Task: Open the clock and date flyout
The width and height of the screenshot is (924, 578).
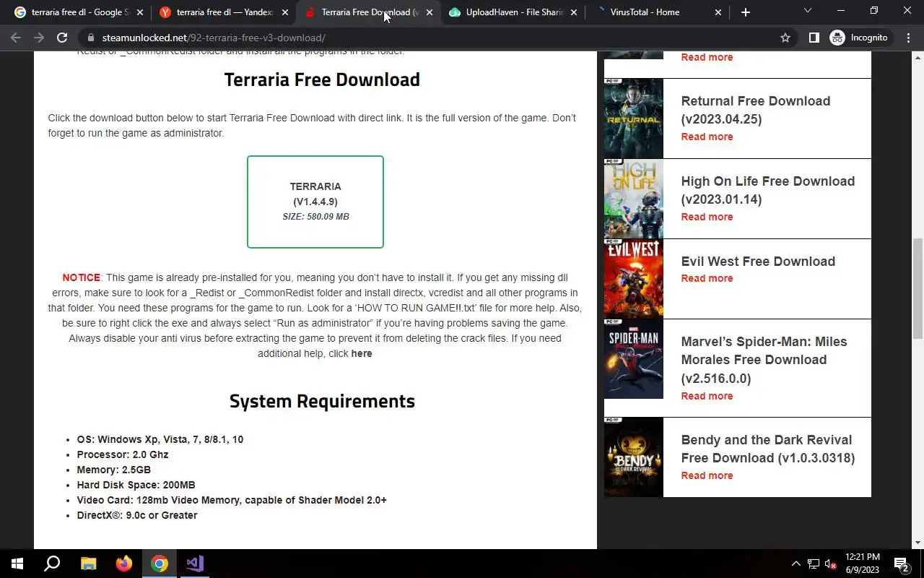Action: click(862, 564)
